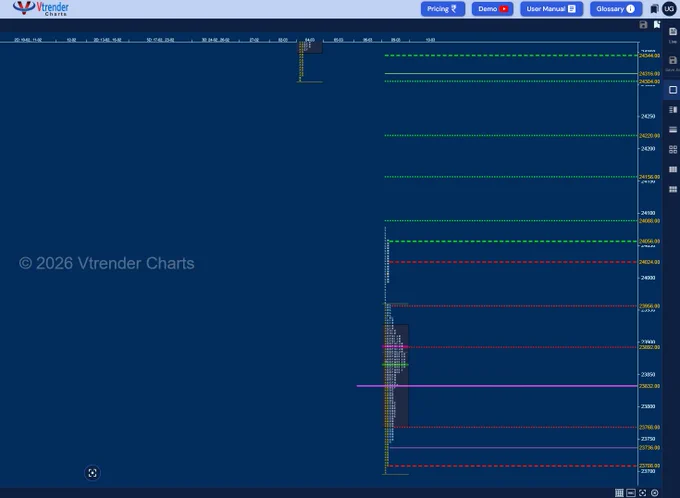Click the 24056.00 price level label
This screenshot has height=498, width=680.
coord(650,241)
